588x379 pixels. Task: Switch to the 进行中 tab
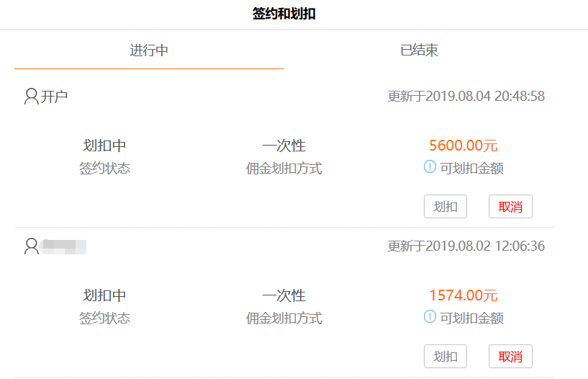pos(149,50)
